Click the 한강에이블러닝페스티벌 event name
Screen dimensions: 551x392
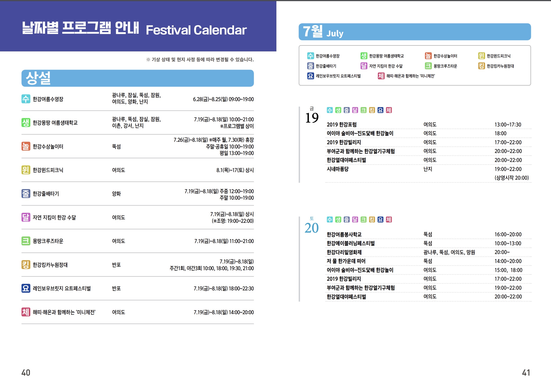click(350, 243)
